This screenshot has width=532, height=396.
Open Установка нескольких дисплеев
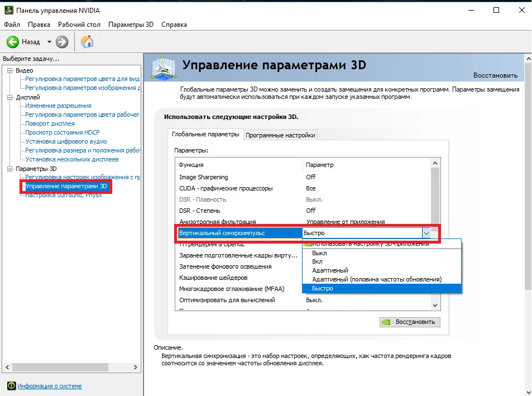coord(72,159)
